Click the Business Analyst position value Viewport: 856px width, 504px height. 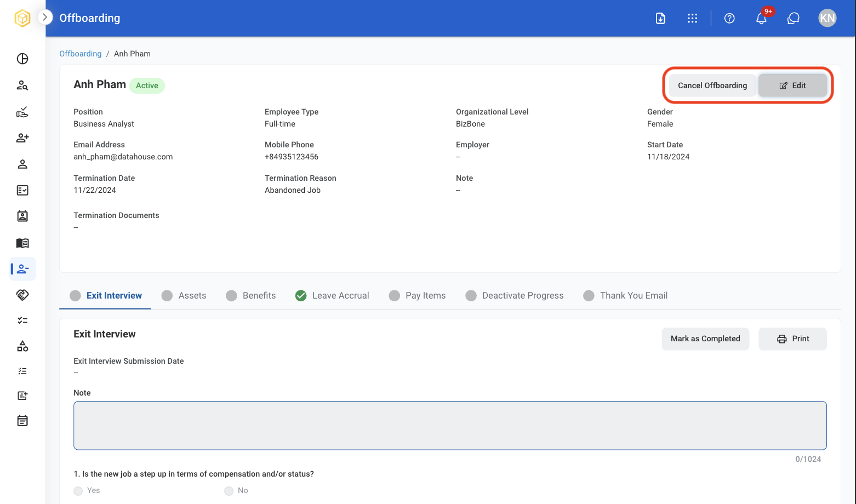click(x=104, y=124)
